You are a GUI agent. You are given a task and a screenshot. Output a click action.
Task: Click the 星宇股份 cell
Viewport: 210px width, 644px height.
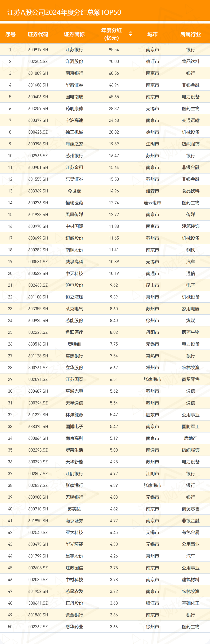(x=74, y=556)
